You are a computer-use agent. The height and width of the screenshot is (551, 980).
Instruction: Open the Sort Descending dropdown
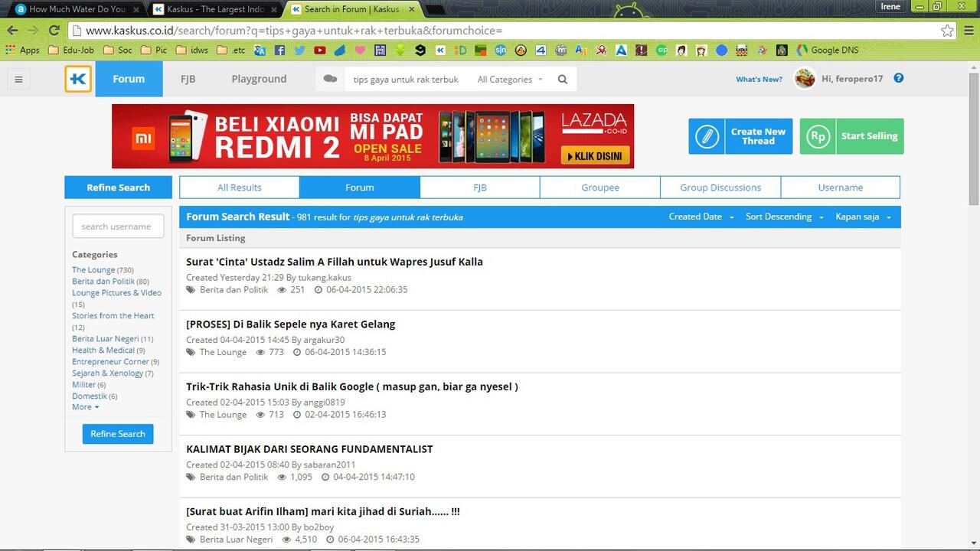[x=785, y=217]
